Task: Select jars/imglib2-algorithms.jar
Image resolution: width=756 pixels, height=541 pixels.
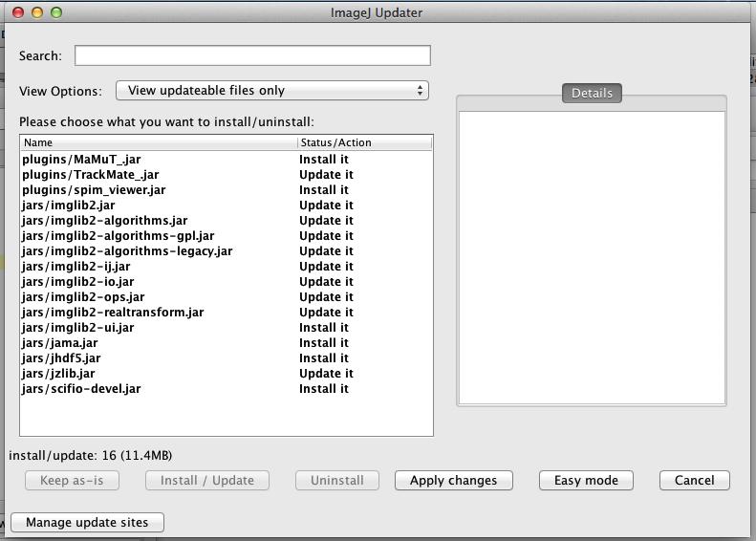Action: pos(227,221)
